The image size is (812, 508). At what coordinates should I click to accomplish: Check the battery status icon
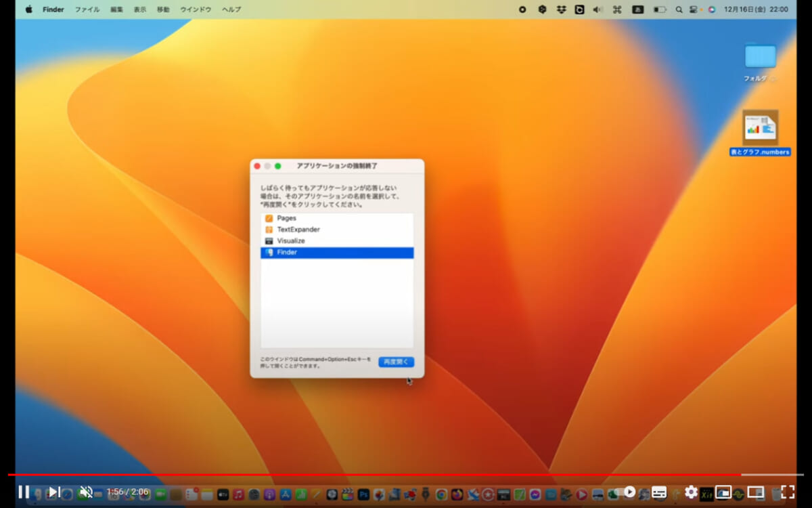click(659, 9)
